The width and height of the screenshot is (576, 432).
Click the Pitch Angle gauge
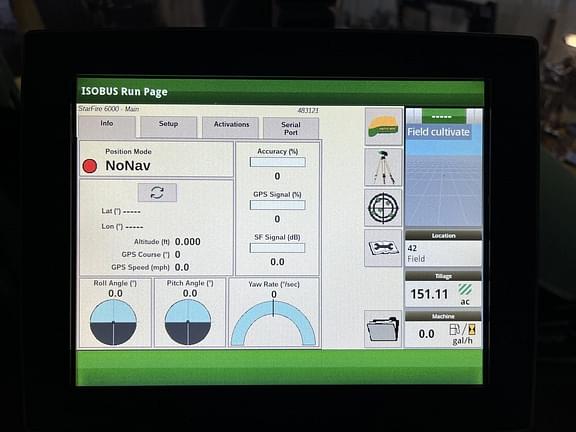click(188, 322)
